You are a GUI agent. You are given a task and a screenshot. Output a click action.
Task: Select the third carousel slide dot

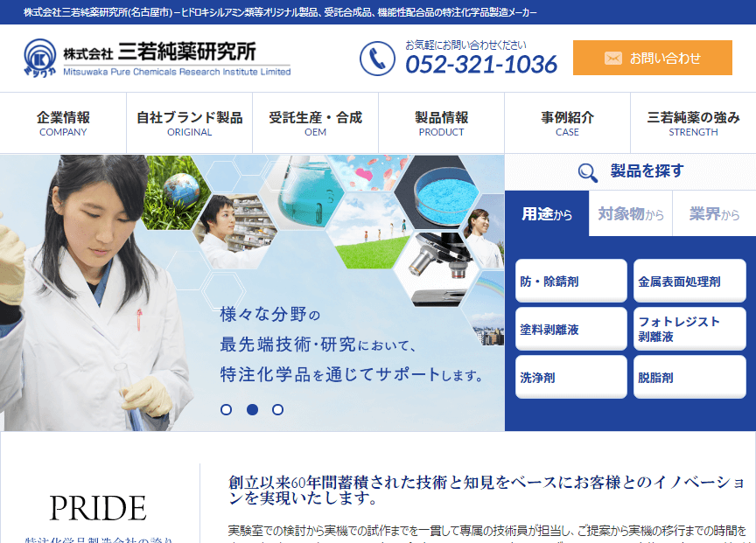pos(277,409)
